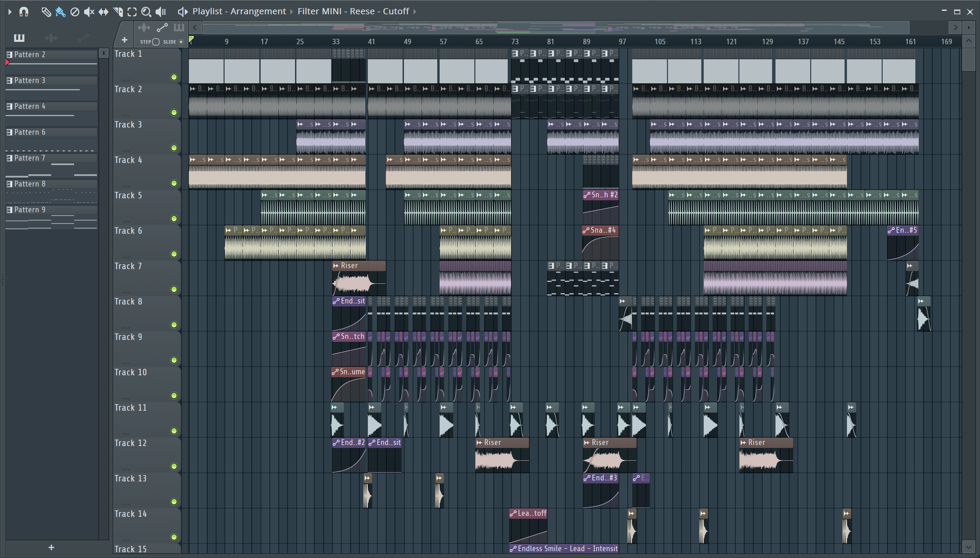Filter playlist by audio clips icon
Image resolution: width=980 pixels, height=558 pixels.
(x=144, y=28)
